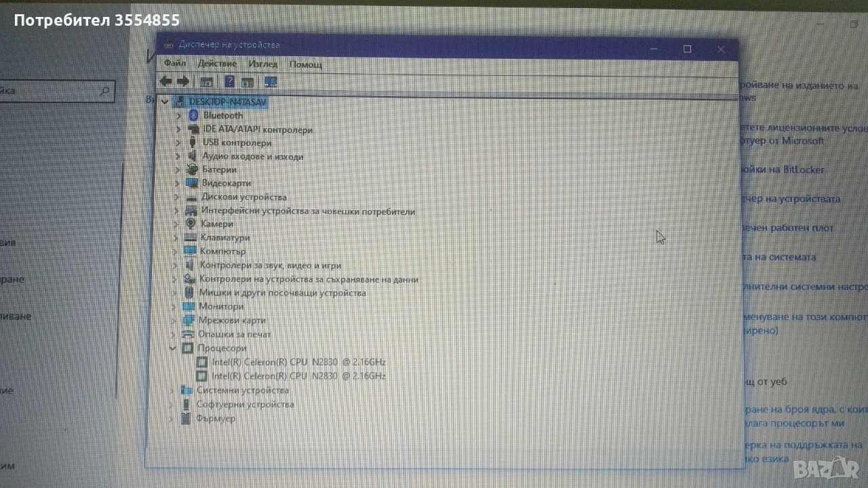Minimize the Диспечер на устройствата window
The height and width of the screenshot is (488, 868).
tap(654, 49)
